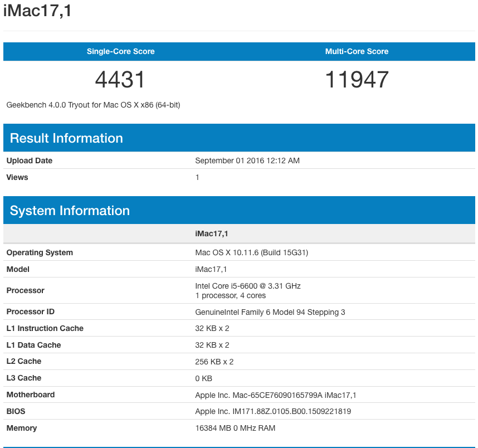Select the Multi-Core Score header
478x448 pixels.
(x=357, y=51)
